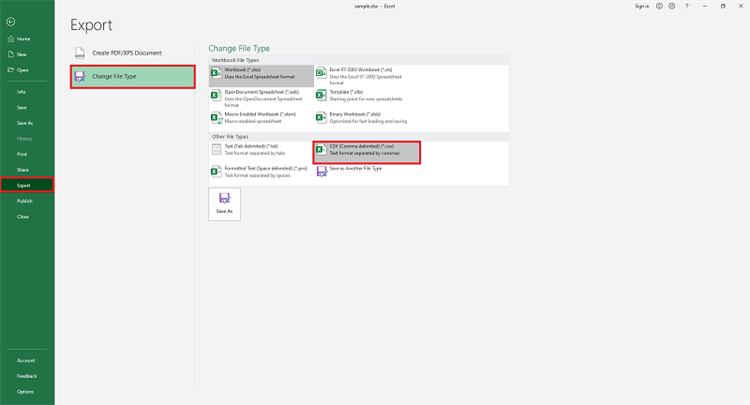Choose CSV (Comma delimited) (*.csv) type
The width and height of the screenshot is (750, 405).
pyautogui.click(x=367, y=153)
